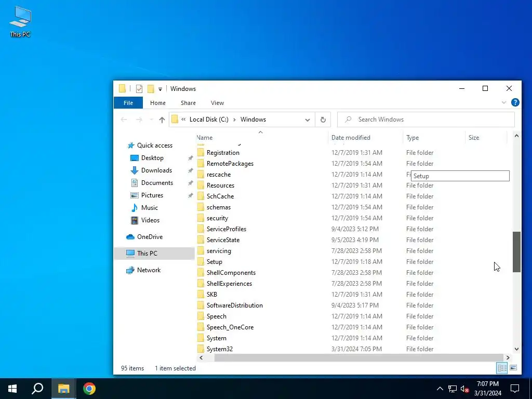
Task: Select the rescache folder
Action: 219,175
